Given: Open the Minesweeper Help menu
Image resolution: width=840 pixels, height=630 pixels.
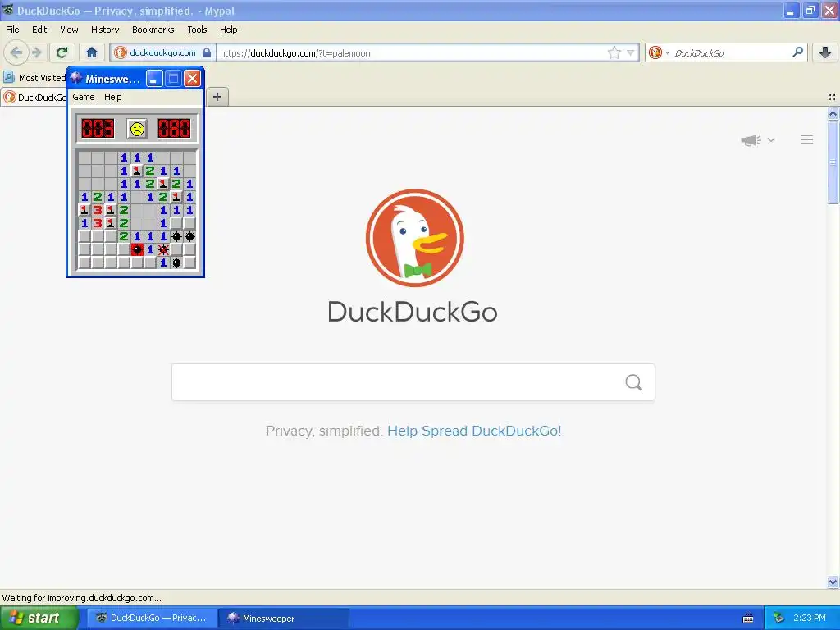Looking at the screenshot, I should click(113, 97).
